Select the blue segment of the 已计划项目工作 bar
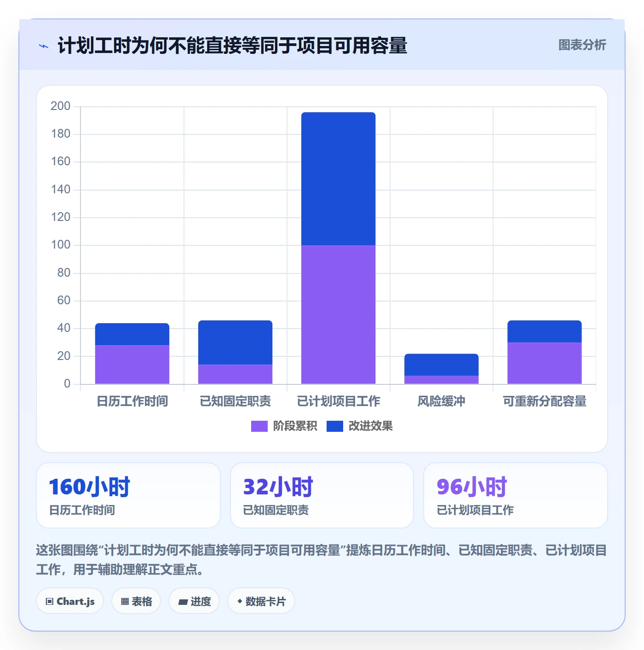The image size is (644, 650). pyautogui.click(x=338, y=179)
